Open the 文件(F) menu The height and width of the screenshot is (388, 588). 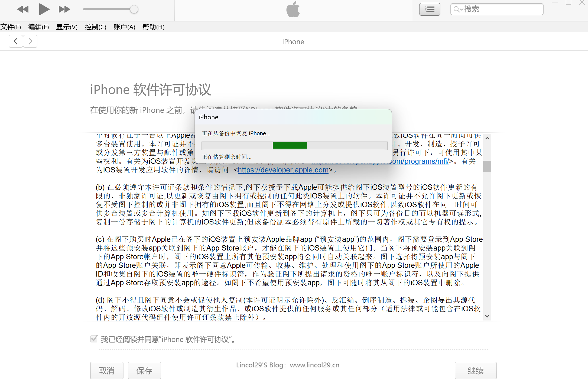pos(11,27)
